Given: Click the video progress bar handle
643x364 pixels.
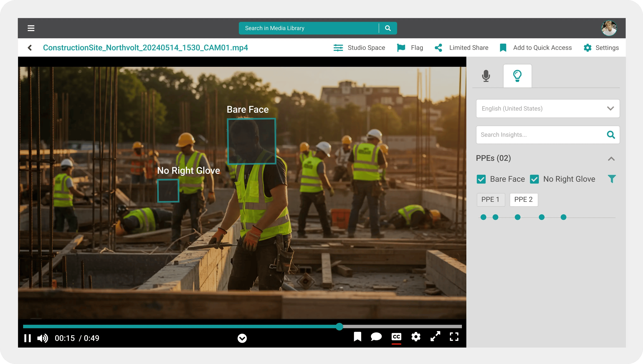Looking at the screenshot, I should coord(339,326).
